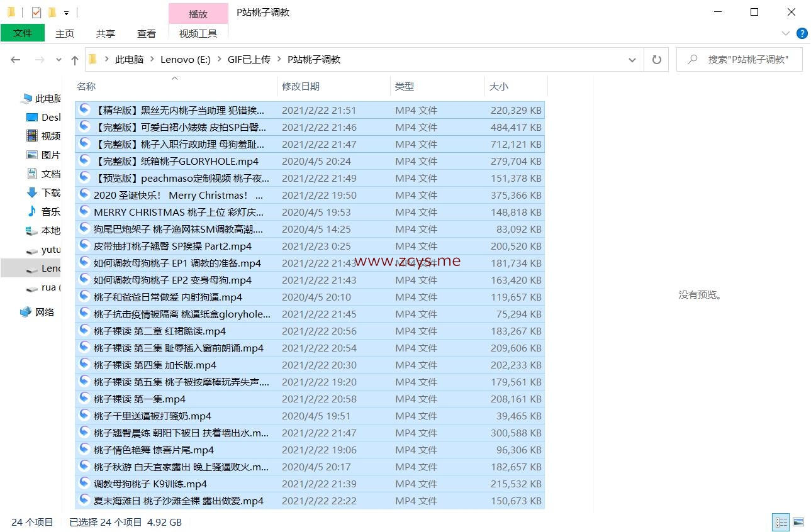Open Help using the blue question mark
The width and height of the screenshot is (811, 532).
click(802, 33)
